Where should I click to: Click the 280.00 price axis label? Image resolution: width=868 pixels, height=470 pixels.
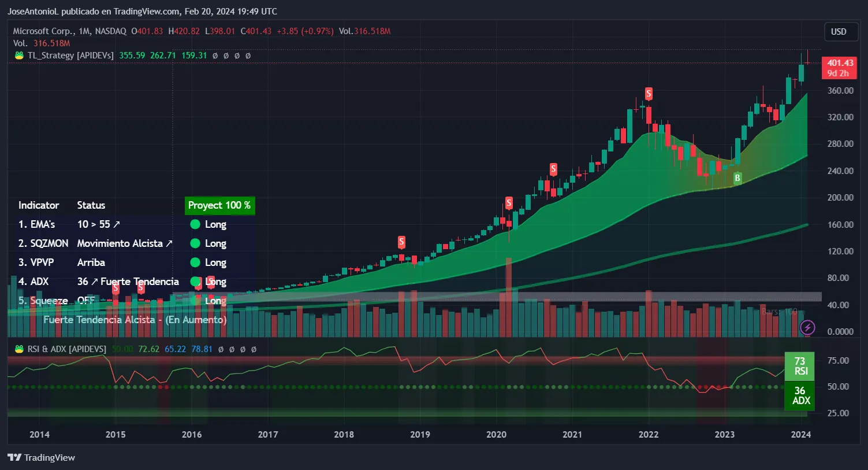(840, 144)
